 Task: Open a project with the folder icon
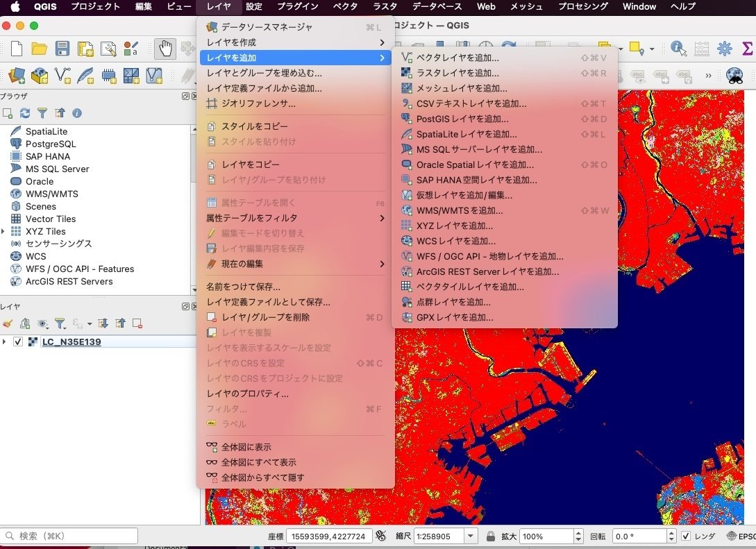click(39, 49)
